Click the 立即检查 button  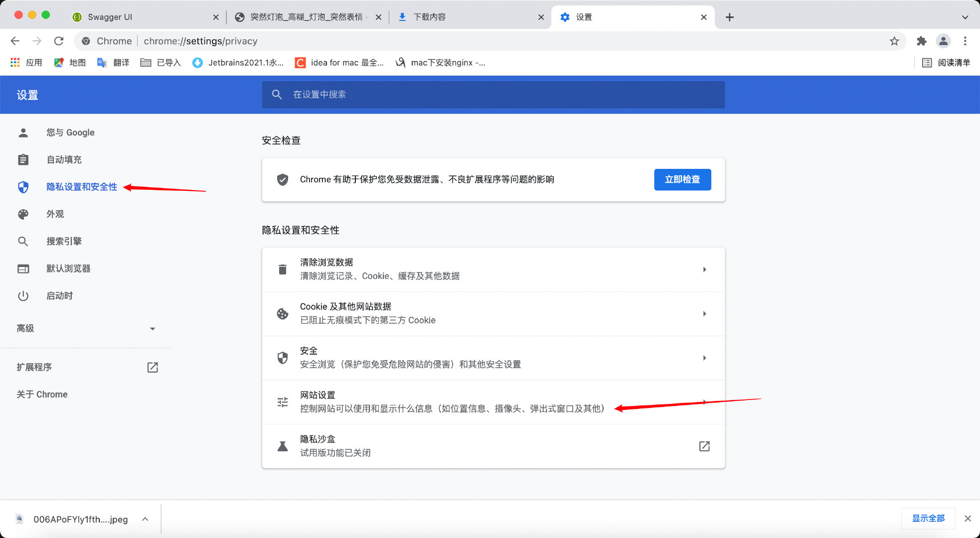click(682, 179)
